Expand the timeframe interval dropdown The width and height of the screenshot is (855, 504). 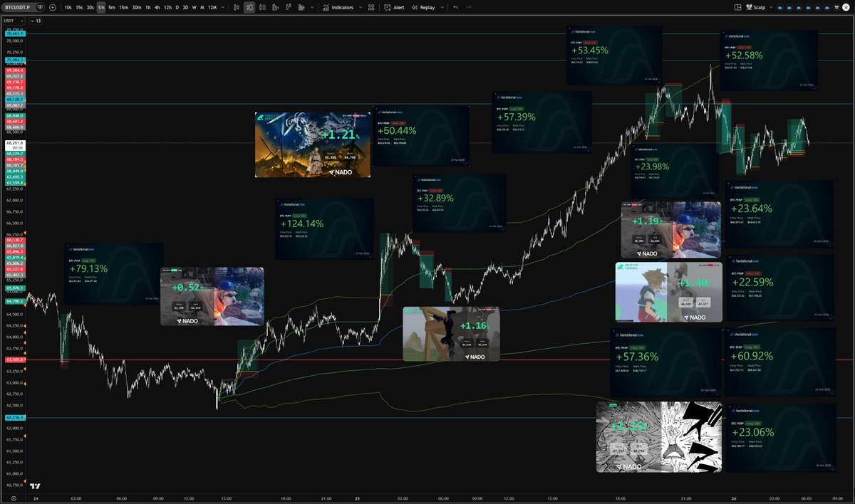coord(223,7)
